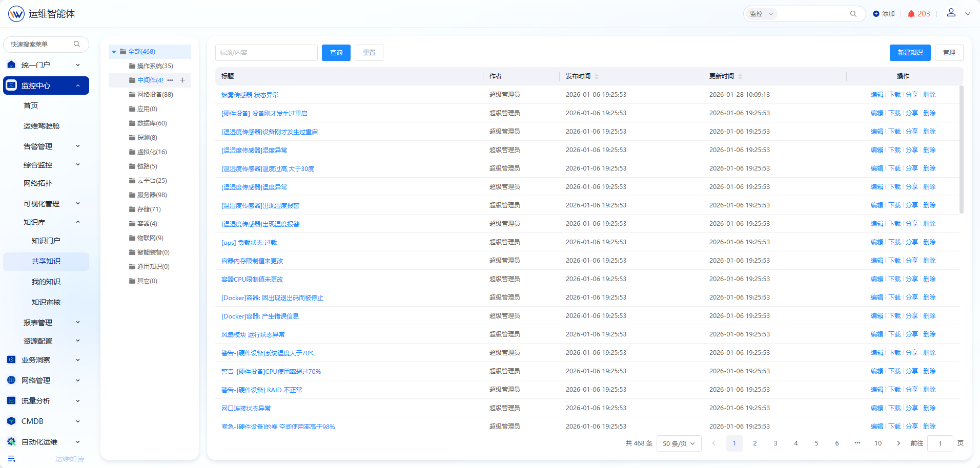
Task: Select 网络拓扑 menu item
Action: pos(38,183)
